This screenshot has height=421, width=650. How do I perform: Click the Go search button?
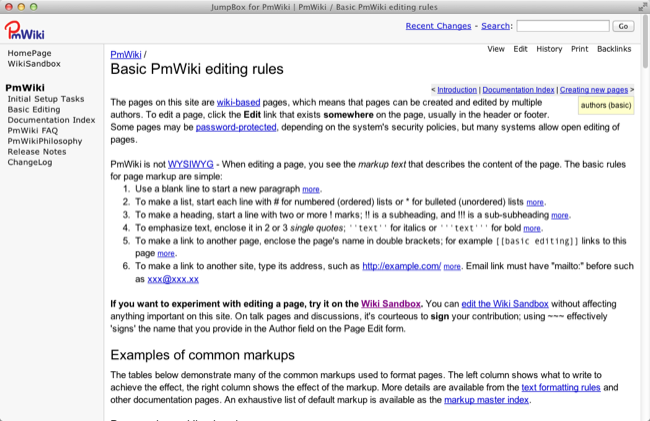(623, 26)
